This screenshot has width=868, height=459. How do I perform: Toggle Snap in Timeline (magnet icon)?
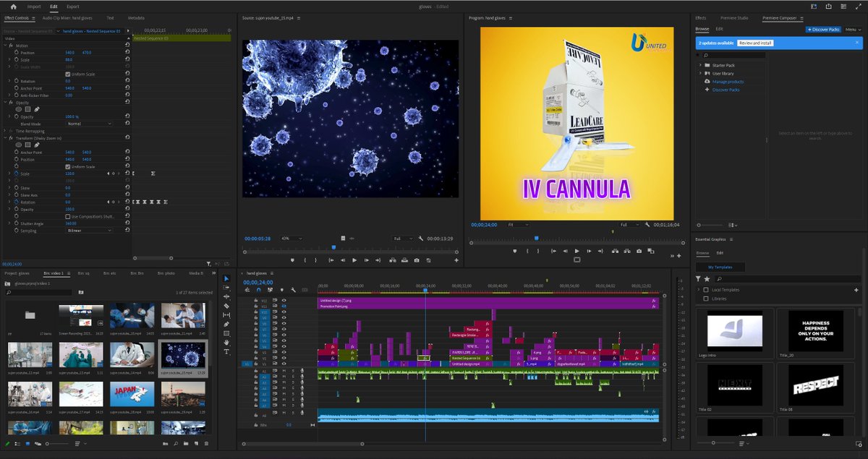tap(259, 290)
